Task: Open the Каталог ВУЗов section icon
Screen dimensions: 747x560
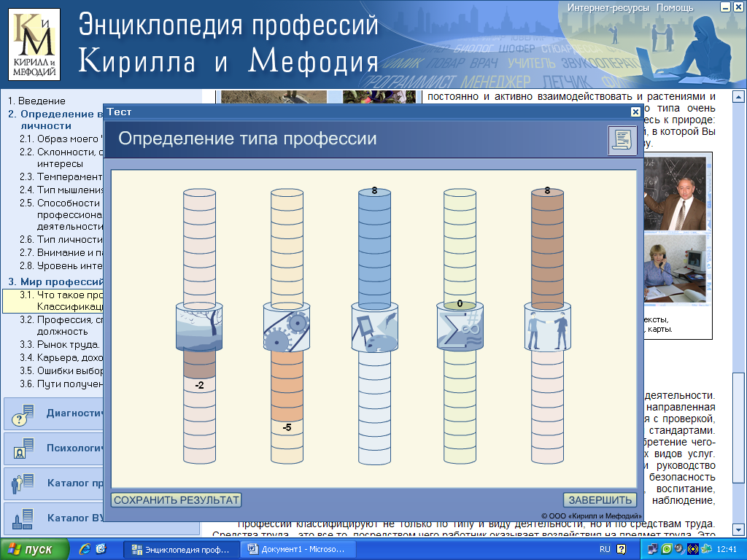Action: pyautogui.click(x=23, y=519)
